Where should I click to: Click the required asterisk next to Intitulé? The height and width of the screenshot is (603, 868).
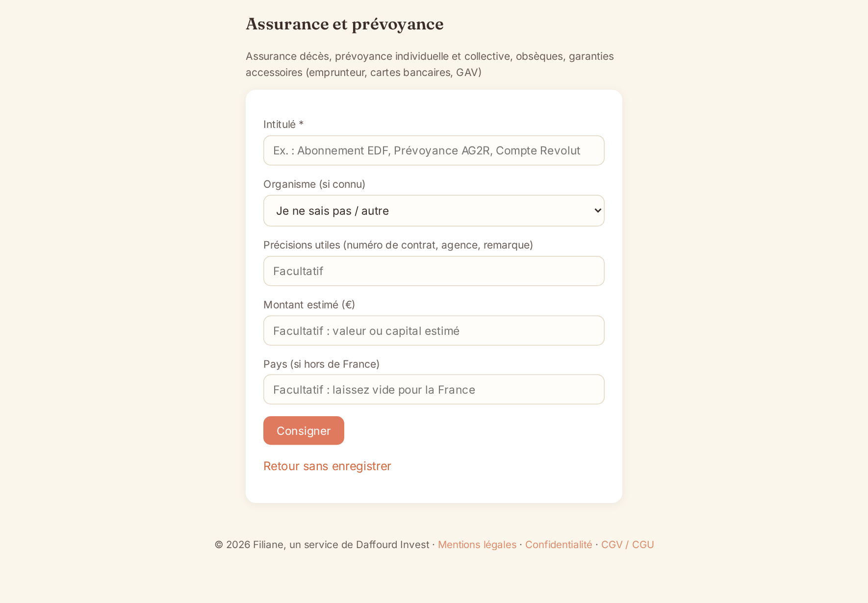tap(301, 124)
